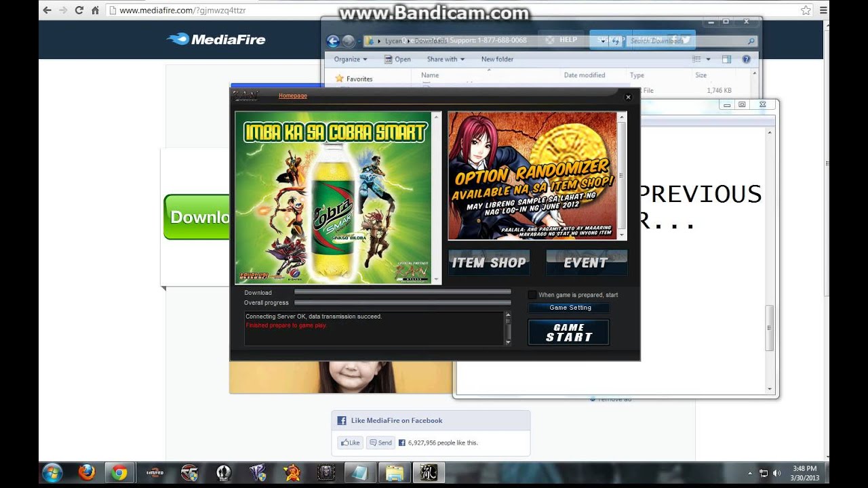
Task: Click the search magnifier in Explorer
Action: click(751, 41)
